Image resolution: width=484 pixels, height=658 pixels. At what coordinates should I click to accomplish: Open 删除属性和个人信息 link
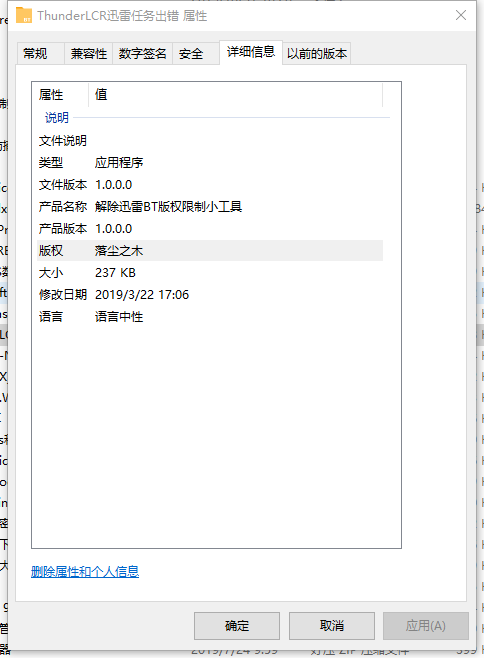[x=85, y=572]
